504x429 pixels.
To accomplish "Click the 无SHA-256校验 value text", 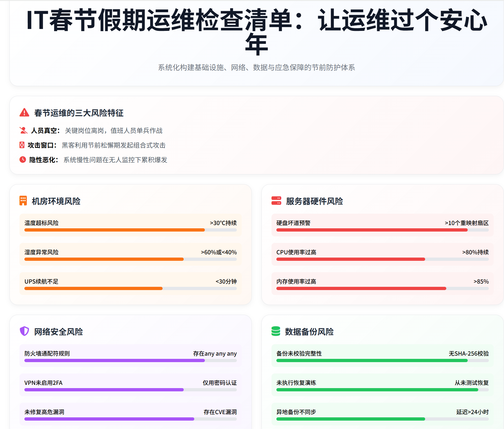I will (x=469, y=353).
